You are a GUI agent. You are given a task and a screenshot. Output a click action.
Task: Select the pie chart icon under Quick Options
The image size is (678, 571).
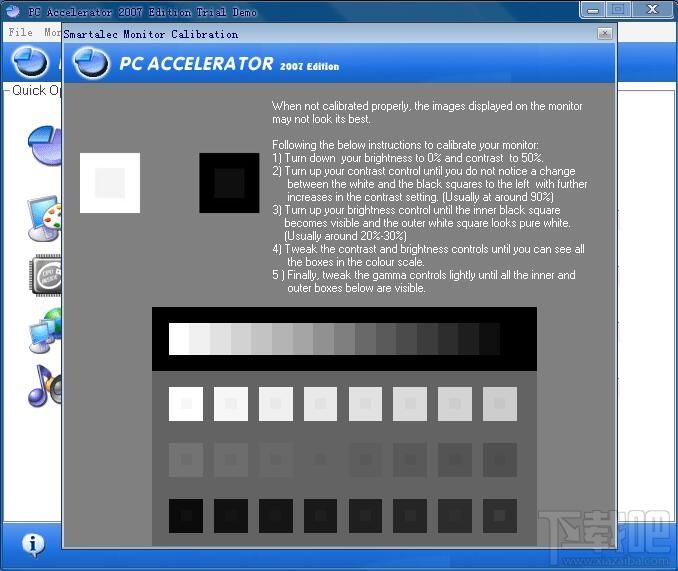point(45,146)
